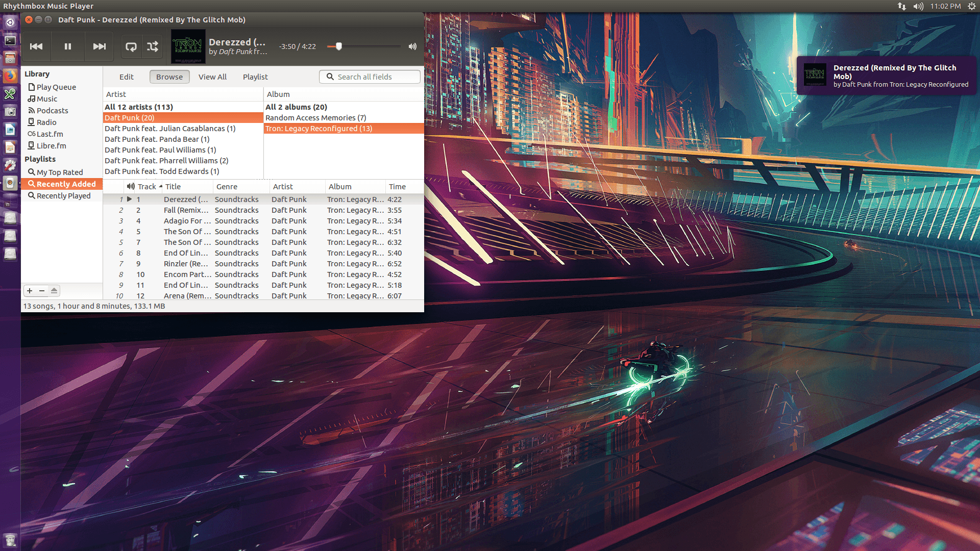Open the volume control
This screenshot has width=980, height=551.
[x=412, y=46]
